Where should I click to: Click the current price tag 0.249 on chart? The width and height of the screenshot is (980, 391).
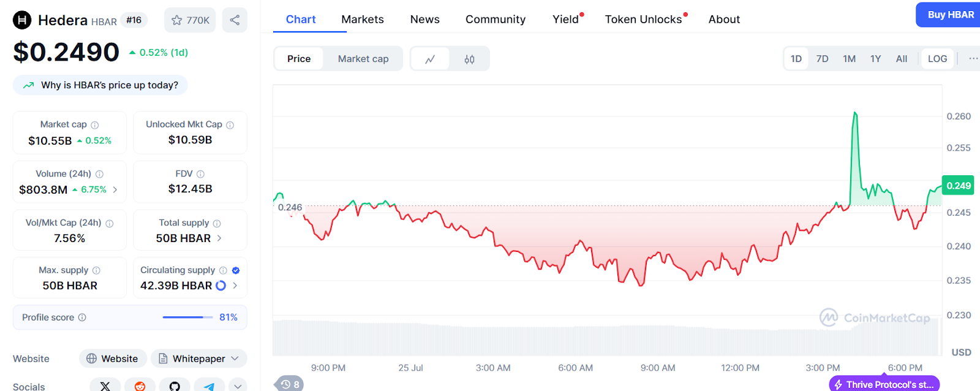click(x=959, y=186)
